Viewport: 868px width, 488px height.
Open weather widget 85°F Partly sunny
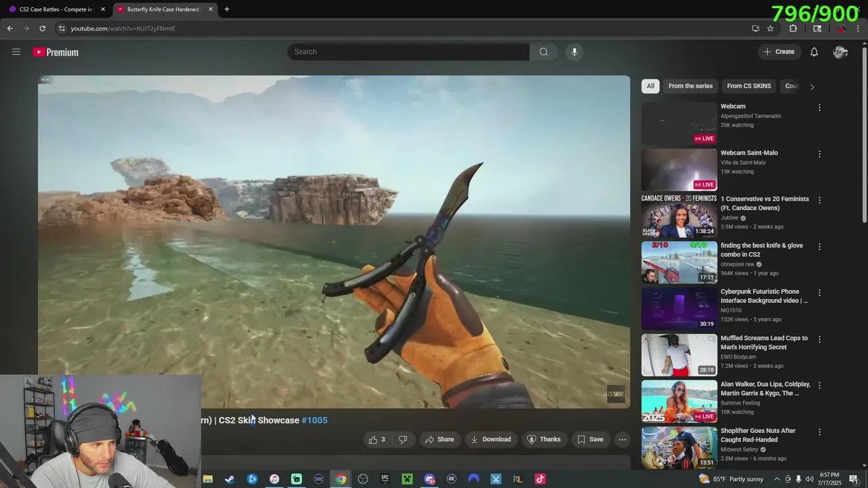pos(731,479)
